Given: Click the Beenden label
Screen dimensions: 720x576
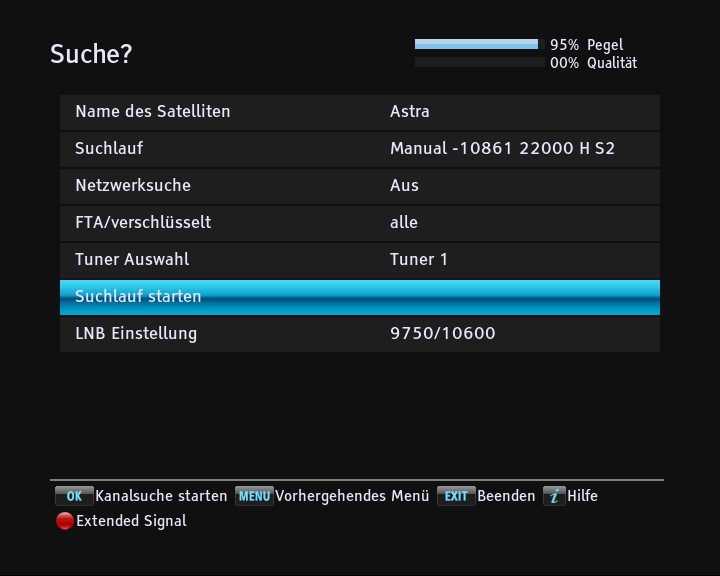Looking at the screenshot, I should (x=506, y=496).
